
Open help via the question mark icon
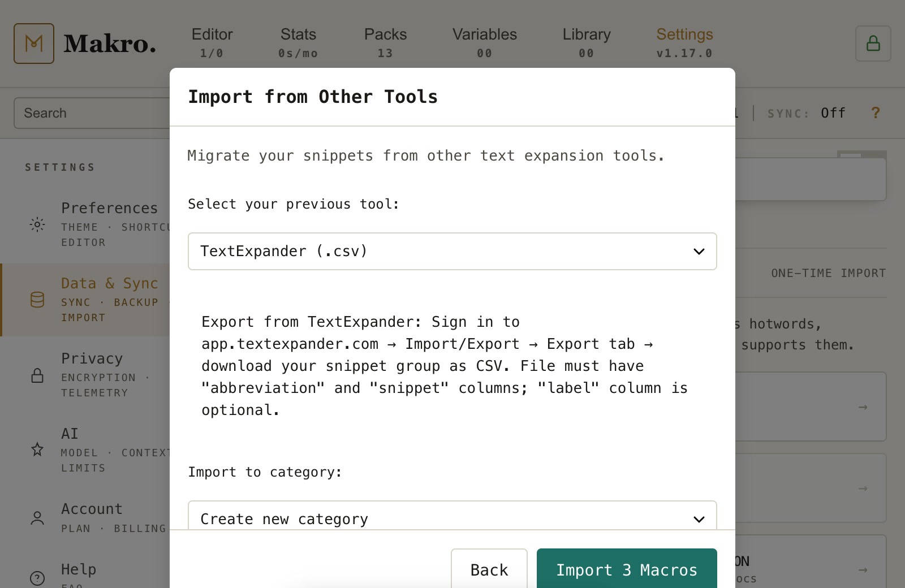(x=875, y=113)
